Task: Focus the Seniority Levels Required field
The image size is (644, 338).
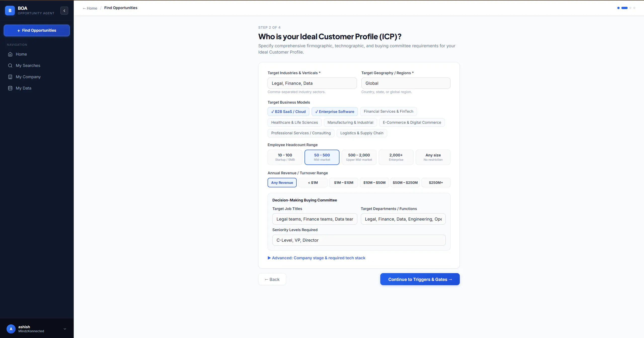Action: point(359,240)
